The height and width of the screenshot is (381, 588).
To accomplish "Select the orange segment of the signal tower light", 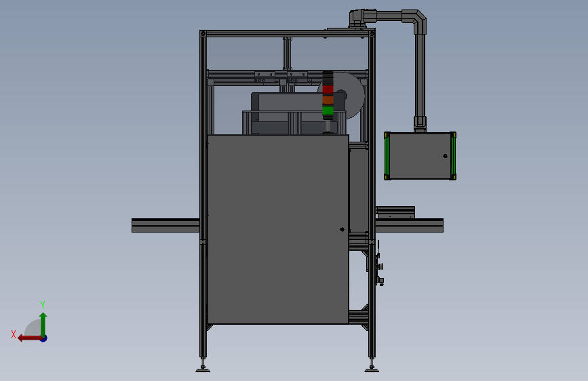I will [x=328, y=100].
